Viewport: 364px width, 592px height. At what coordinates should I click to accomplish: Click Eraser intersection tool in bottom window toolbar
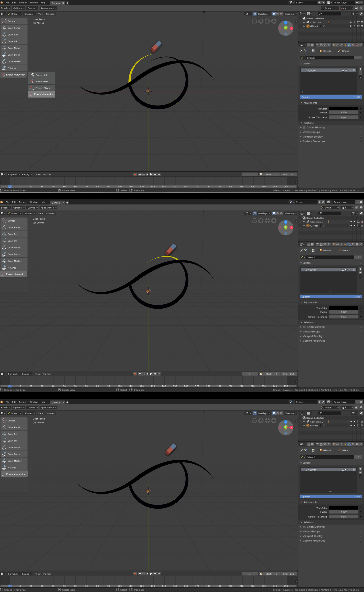(x=14, y=474)
